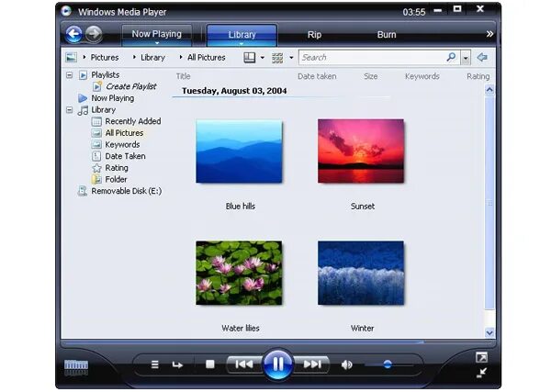This screenshot has width=551, height=392.
Task: Select All Pictures in the tree
Action: pos(124,133)
